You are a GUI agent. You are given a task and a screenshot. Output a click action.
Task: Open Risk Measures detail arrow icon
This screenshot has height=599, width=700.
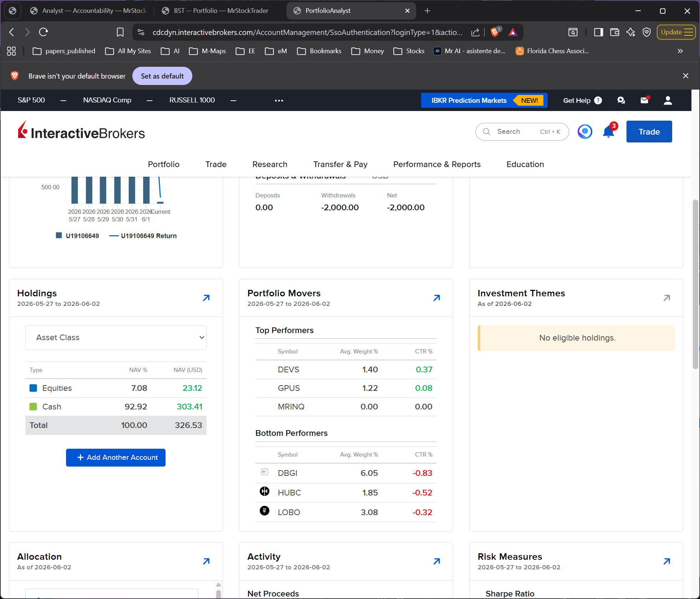pos(667,562)
